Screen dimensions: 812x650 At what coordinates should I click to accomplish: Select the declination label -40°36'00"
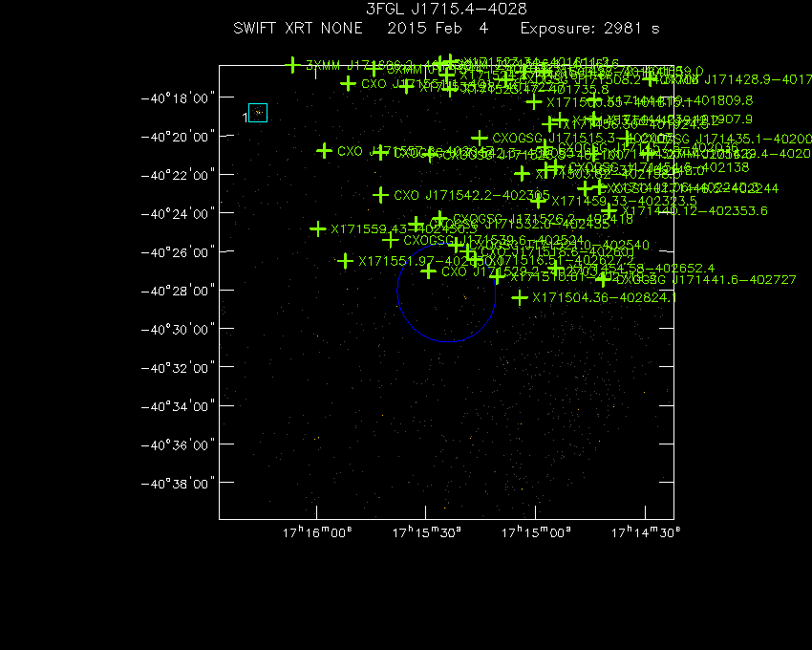click(x=178, y=444)
